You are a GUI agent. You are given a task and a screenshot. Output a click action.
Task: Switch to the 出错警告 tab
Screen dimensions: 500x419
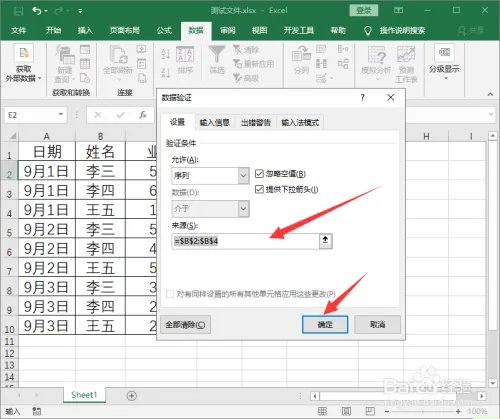point(255,123)
